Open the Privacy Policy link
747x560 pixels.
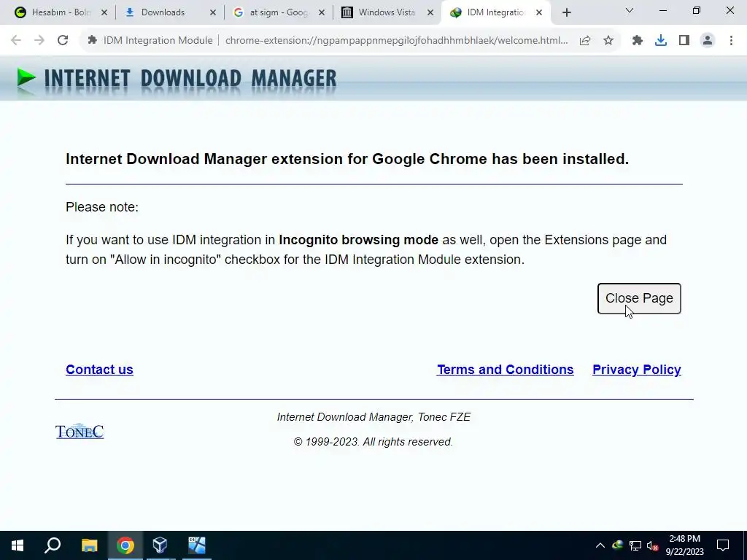pos(636,370)
